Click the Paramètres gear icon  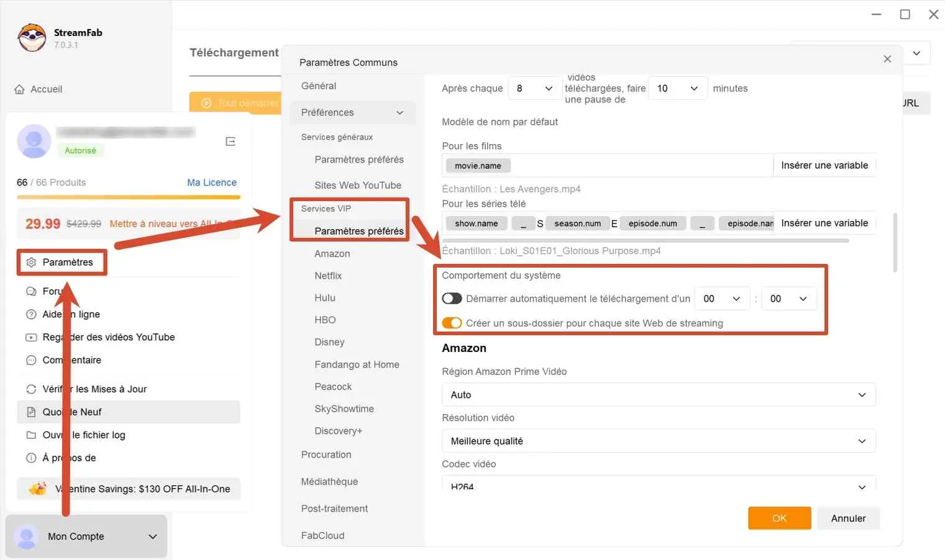[31, 262]
